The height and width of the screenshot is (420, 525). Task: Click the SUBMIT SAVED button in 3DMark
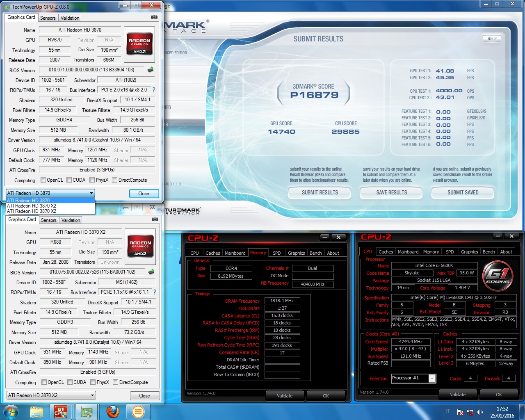tap(463, 192)
